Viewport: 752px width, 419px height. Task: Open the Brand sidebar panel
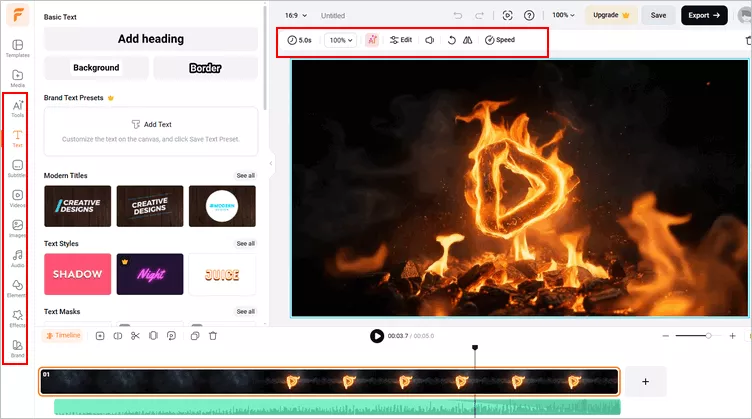click(x=17, y=349)
